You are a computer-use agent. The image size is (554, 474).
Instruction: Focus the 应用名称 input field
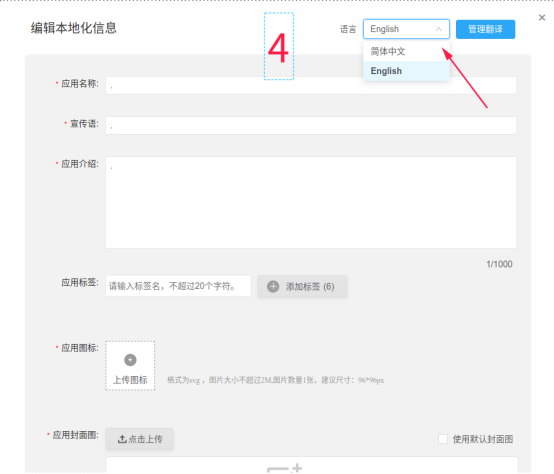pos(311,85)
